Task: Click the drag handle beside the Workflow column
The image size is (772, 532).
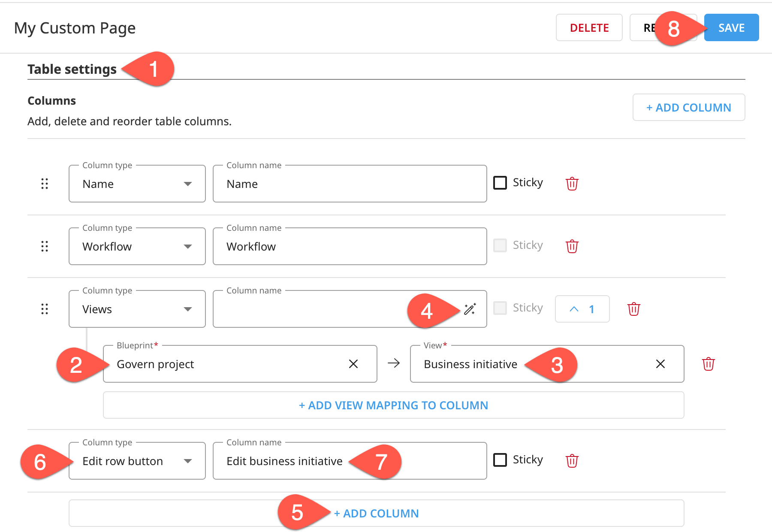Action: pos(45,246)
